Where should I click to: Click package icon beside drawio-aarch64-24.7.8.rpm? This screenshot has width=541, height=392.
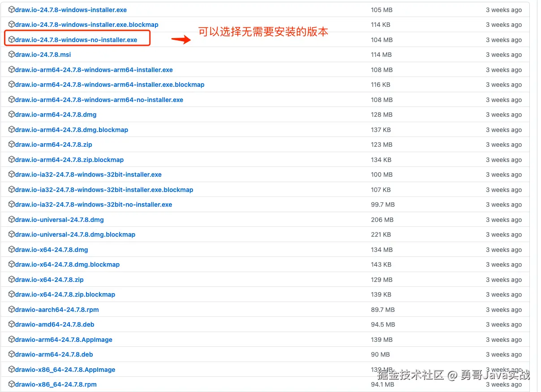[x=12, y=310]
